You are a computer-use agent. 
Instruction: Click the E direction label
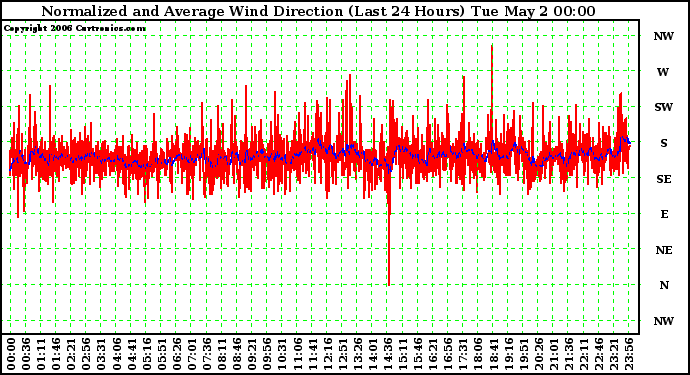[664, 214]
